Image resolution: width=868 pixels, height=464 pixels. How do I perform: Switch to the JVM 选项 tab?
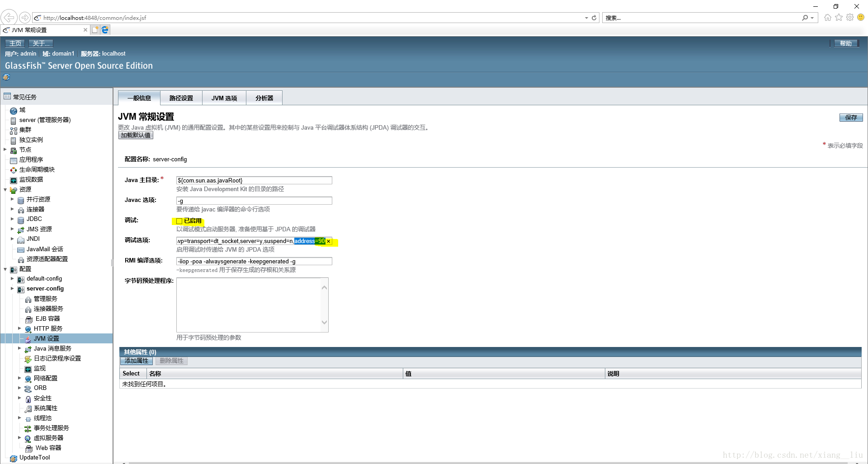(x=224, y=98)
